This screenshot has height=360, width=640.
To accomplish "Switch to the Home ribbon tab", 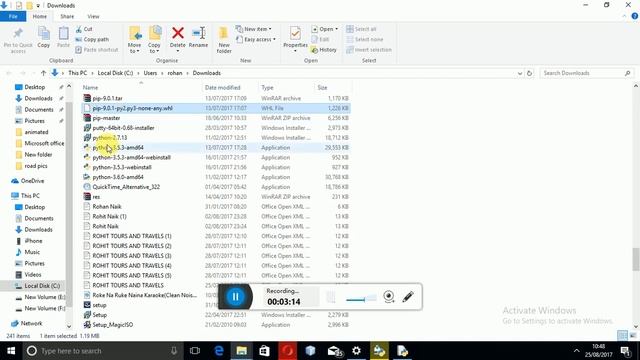I will (x=40, y=16).
